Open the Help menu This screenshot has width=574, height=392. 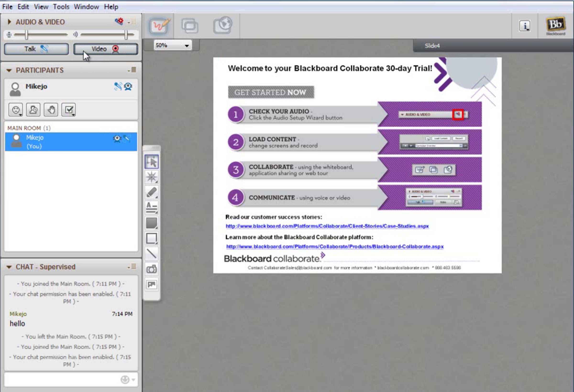point(111,7)
